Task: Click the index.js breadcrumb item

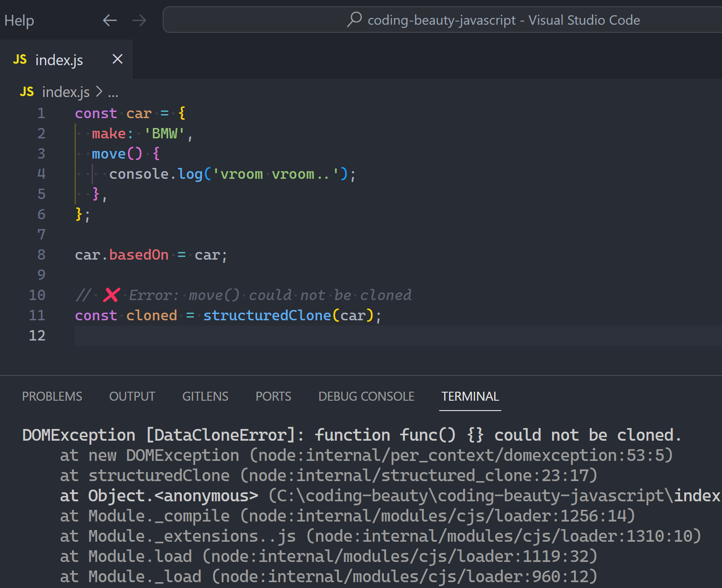Action: point(66,92)
